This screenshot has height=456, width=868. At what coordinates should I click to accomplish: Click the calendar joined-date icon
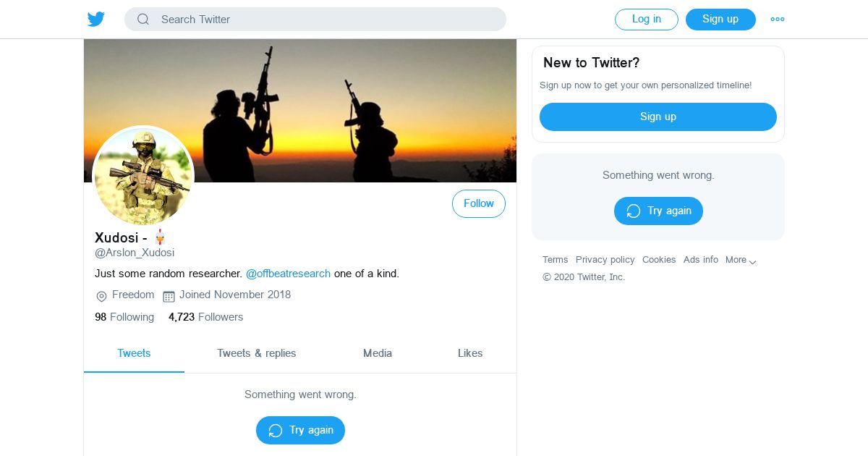tap(169, 296)
